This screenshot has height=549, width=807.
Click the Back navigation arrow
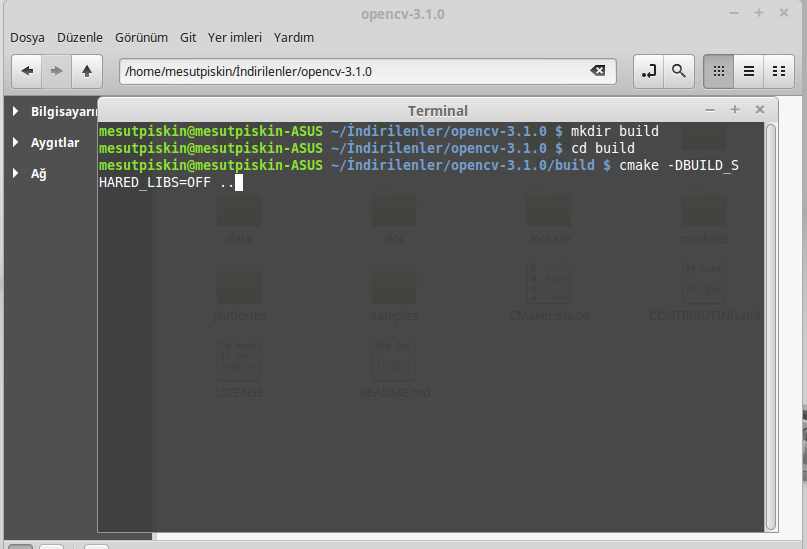(27, 71)
